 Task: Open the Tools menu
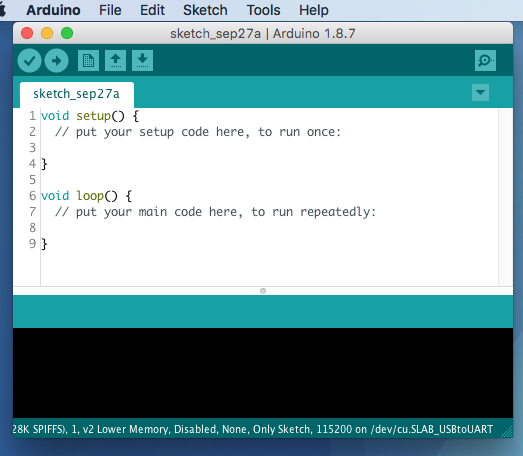pyautogui.click(x=264, y=10)
